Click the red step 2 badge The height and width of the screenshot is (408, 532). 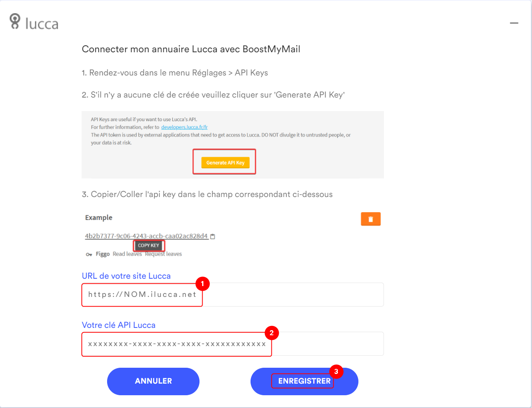coord(271,333)
